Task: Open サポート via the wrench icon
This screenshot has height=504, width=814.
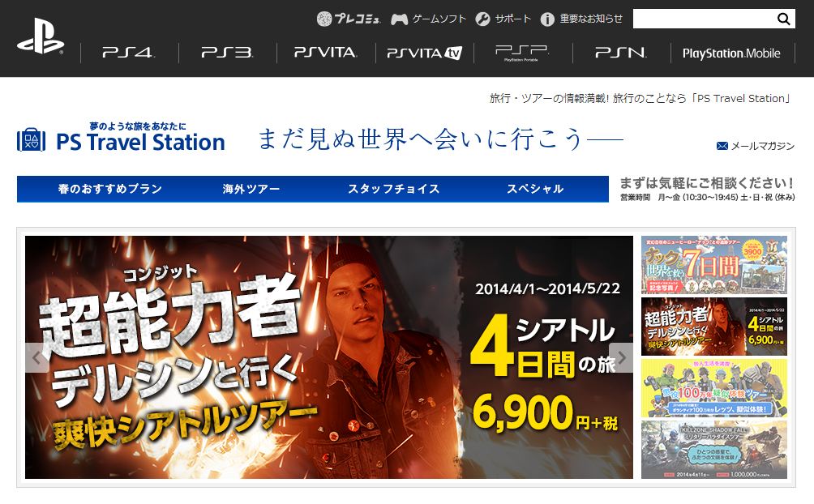Action: pyautogui.click(x=482, y=19)
